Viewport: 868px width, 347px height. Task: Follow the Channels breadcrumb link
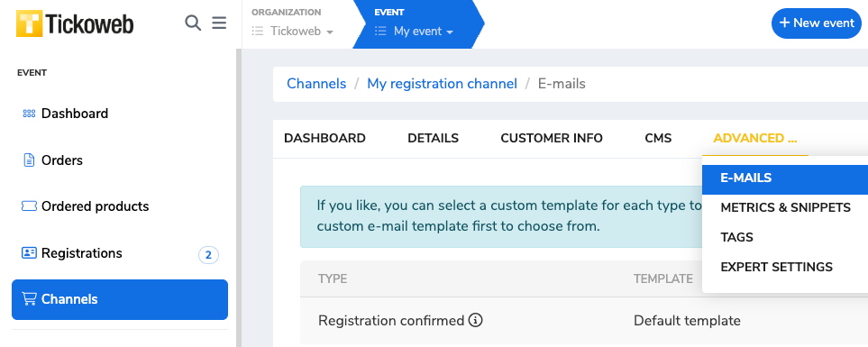(x=316, y=84)
